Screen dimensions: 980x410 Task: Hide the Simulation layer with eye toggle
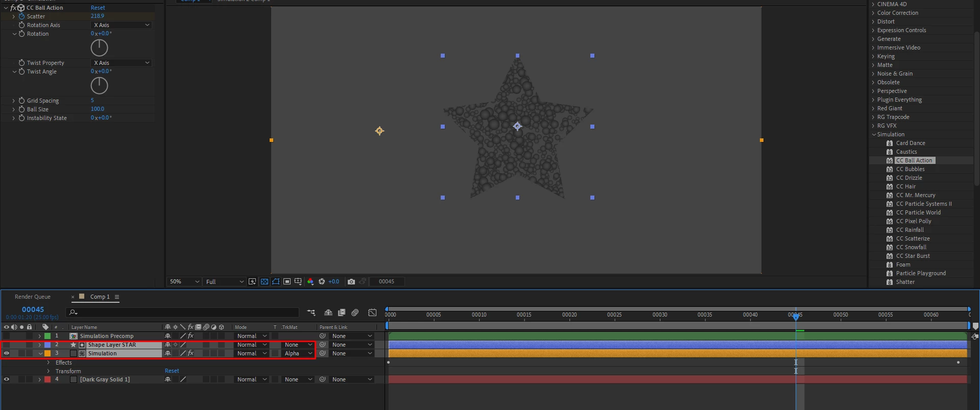tap(7, 353)
